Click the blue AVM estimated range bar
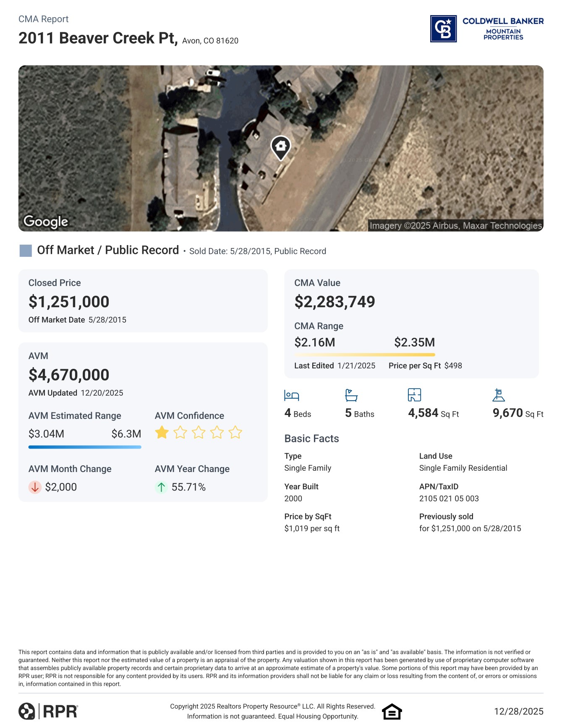562x728 pixels. click(x=85, y=447)
